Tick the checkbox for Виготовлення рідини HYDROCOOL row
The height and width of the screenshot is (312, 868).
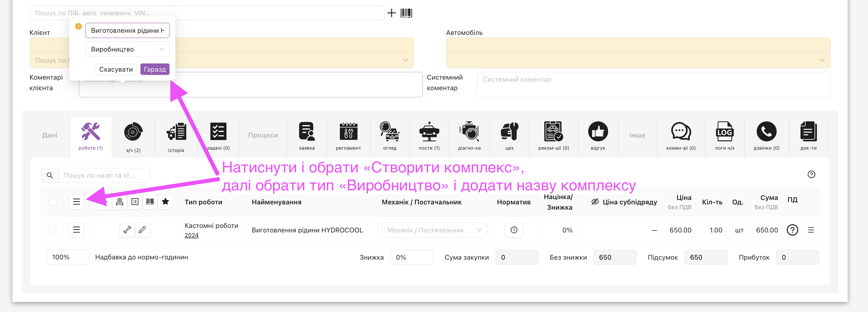pyautogui.click(x=53, y=230)
